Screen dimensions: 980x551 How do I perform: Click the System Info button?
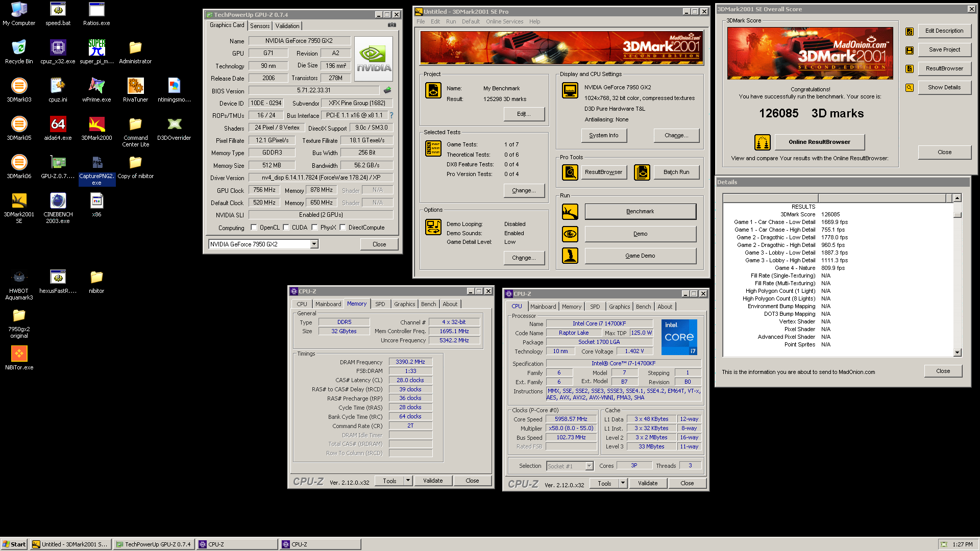pyautogui.click(x=604, y=136)
